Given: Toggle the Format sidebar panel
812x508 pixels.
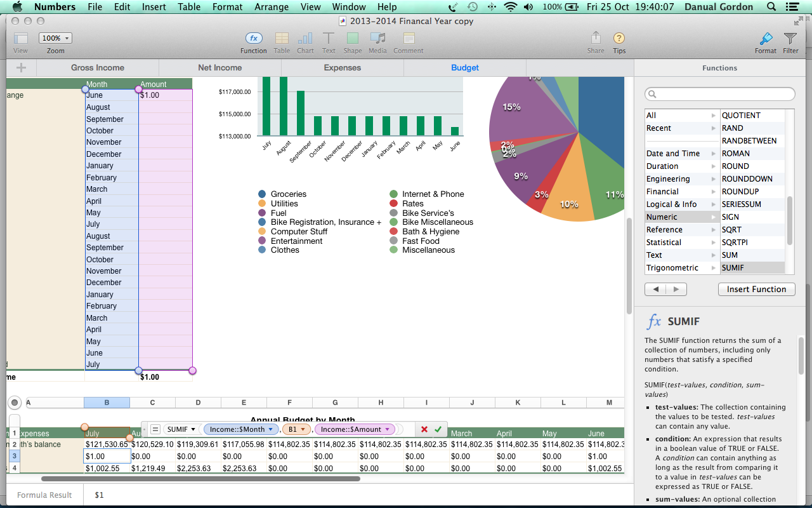Looking at the screenshot, I should click(x=765, y=39).
